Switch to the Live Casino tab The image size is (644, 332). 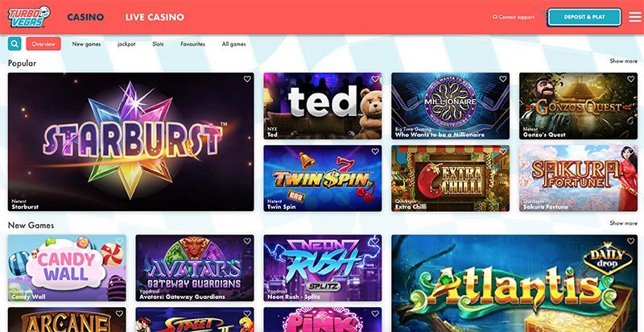[x=155, y=17]
